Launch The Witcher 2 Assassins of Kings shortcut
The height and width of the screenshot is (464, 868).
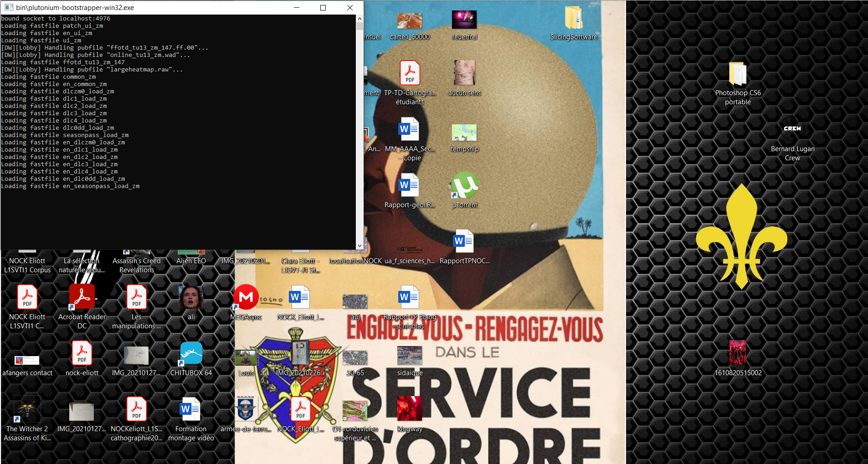[x=27, y=409]
